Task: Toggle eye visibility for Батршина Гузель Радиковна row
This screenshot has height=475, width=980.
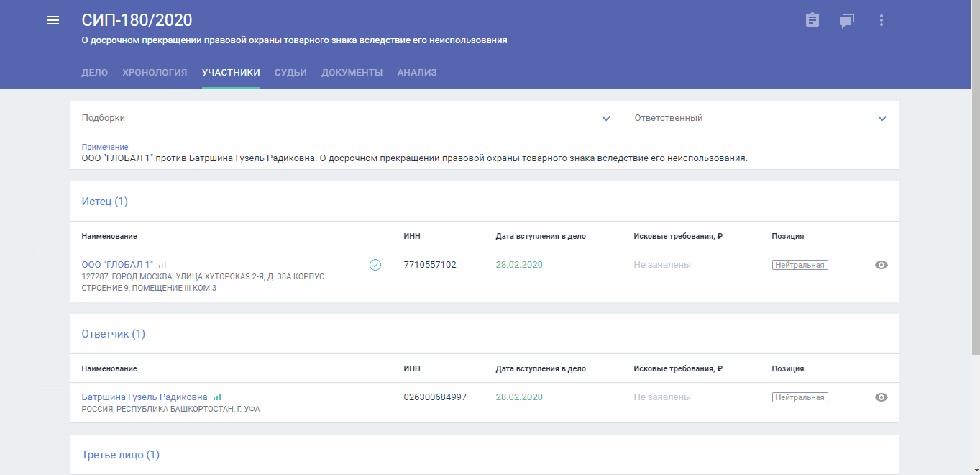Action: click(x=881, y=397)
